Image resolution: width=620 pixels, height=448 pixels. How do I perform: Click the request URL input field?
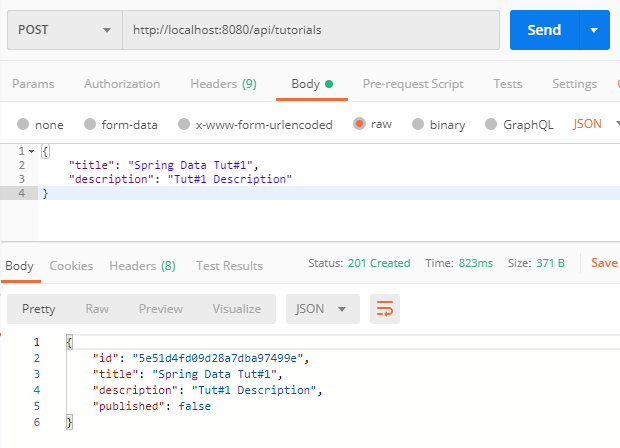click(x=311, y=30)
